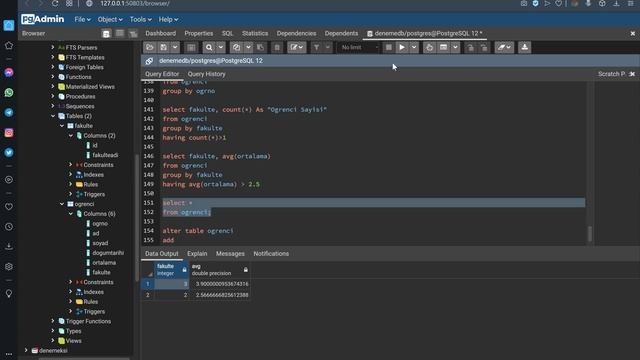The height and width of the screenshot is (360, 640).
Task: Download results as CSV icon
Action: (x=524, y=48)
